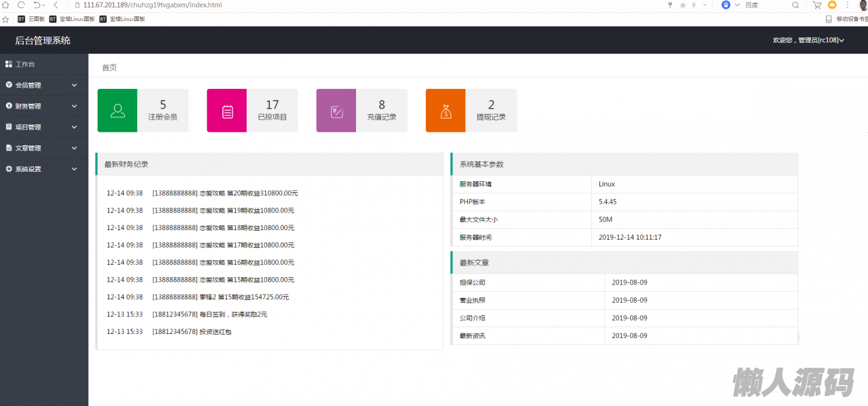Click the 后台管理系统 header title
The image size is (868, 406).
click(43, 40)
